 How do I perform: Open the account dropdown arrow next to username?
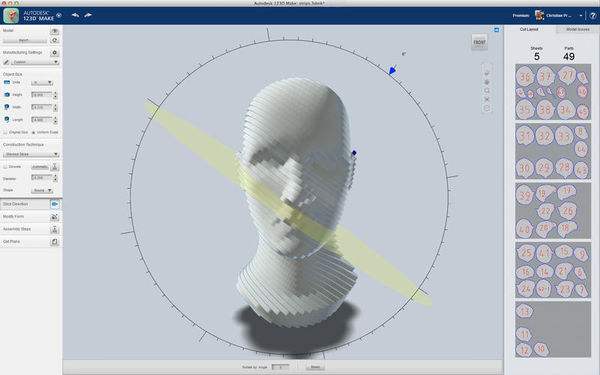tap(580, 16)
